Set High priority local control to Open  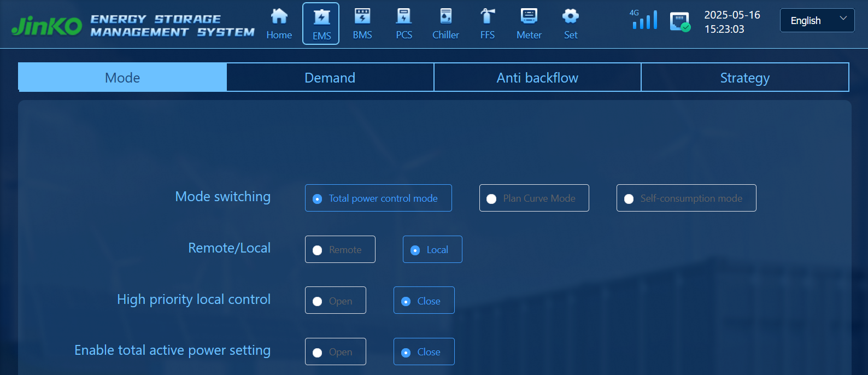pyautogui.click(x=335, y=301)
